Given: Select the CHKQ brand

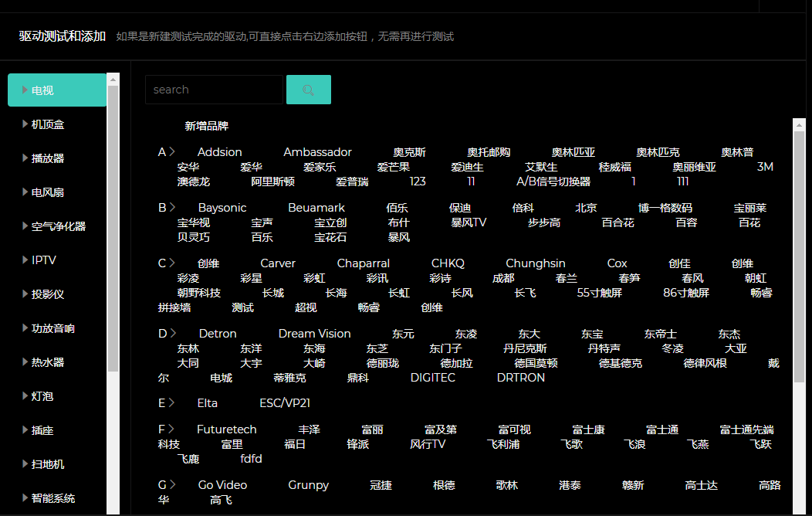Looking at the screenshot, I should pyautogui.click(x=448, y=263).
